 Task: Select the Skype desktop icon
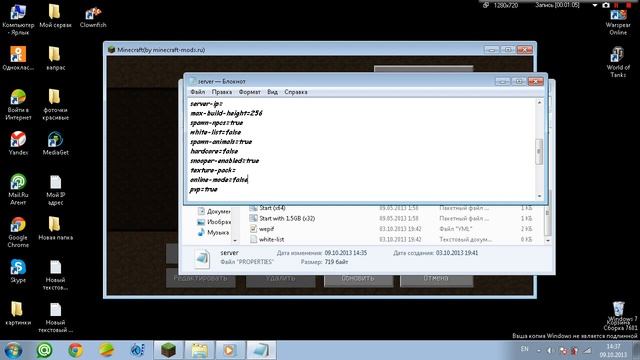pos(18,271)
